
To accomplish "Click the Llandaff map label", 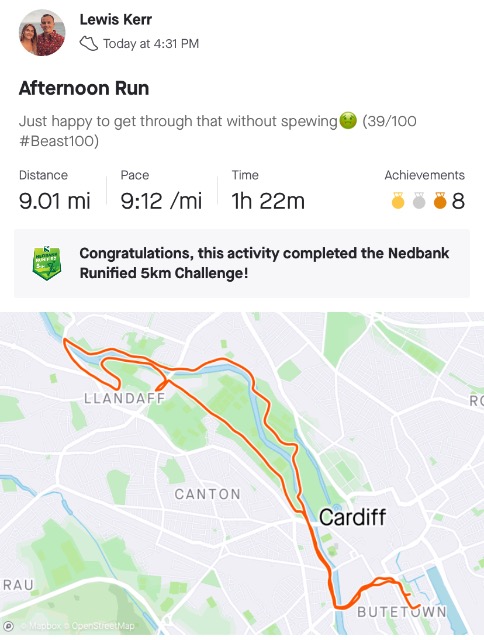I will [x=125, y=398].
